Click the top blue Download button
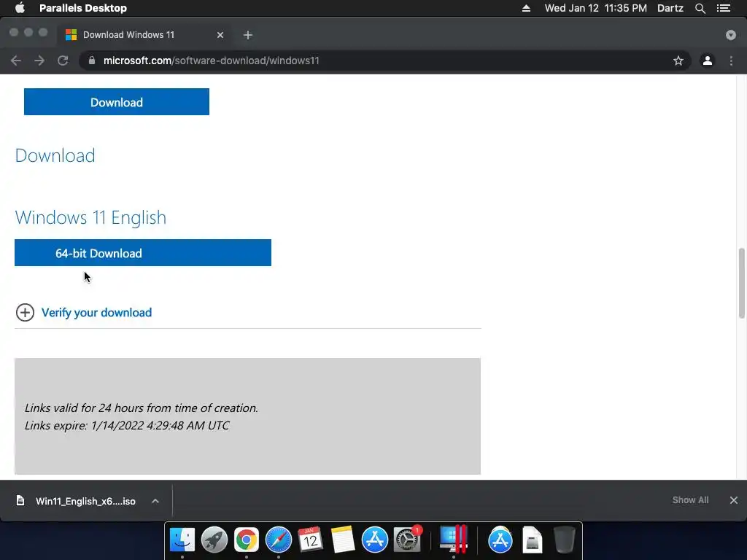The image size is (747, 560). (117, 101)
